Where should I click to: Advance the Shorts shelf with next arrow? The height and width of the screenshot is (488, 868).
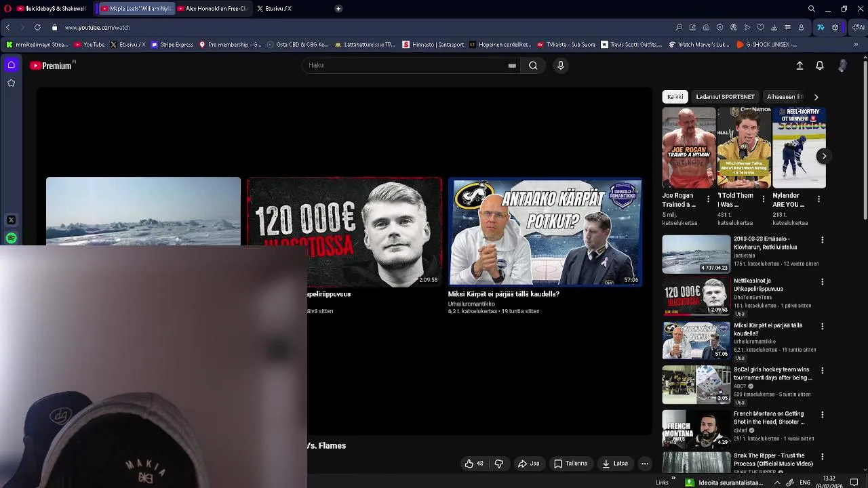(x=824, y=156)
